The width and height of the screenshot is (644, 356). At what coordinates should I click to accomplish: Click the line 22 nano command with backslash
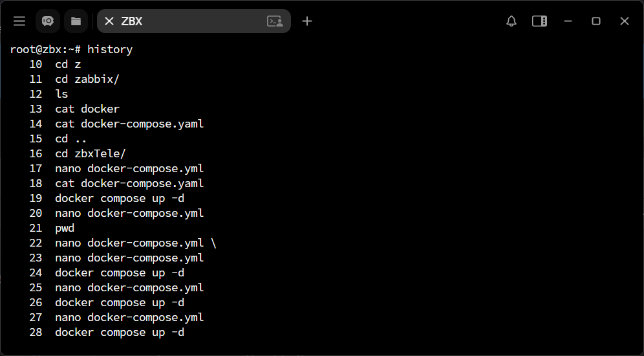tap(136, 243)
